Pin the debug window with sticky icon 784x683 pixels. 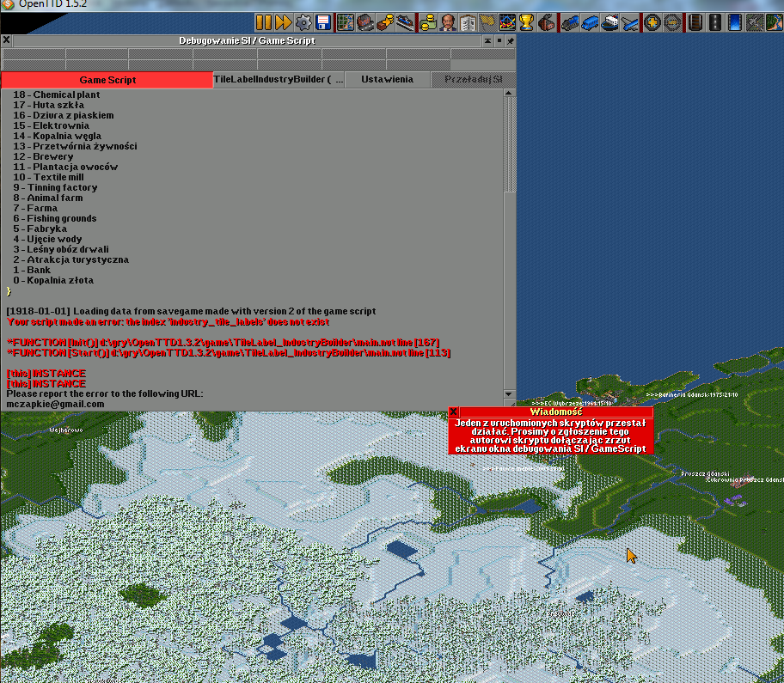click(511, 40)
